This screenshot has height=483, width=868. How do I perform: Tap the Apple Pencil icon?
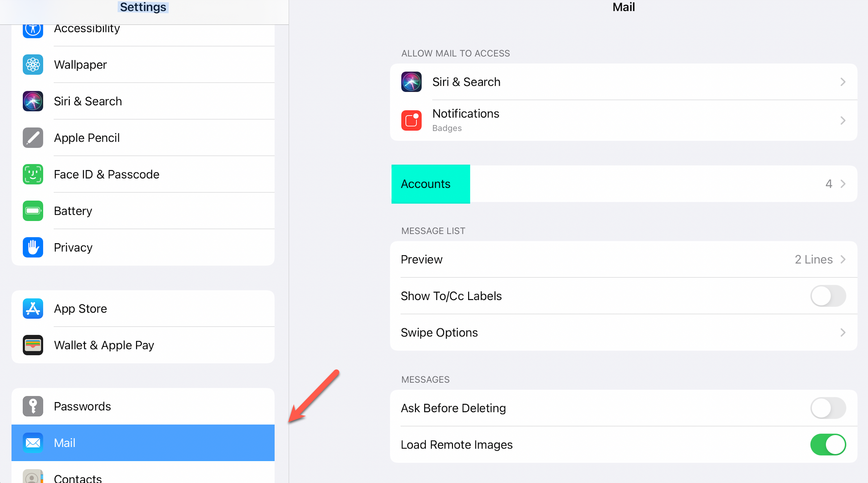coord(33,138)
